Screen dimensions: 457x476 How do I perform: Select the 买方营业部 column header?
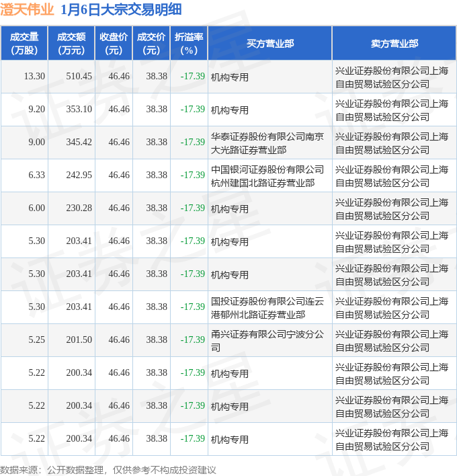[x=270, y=44]
